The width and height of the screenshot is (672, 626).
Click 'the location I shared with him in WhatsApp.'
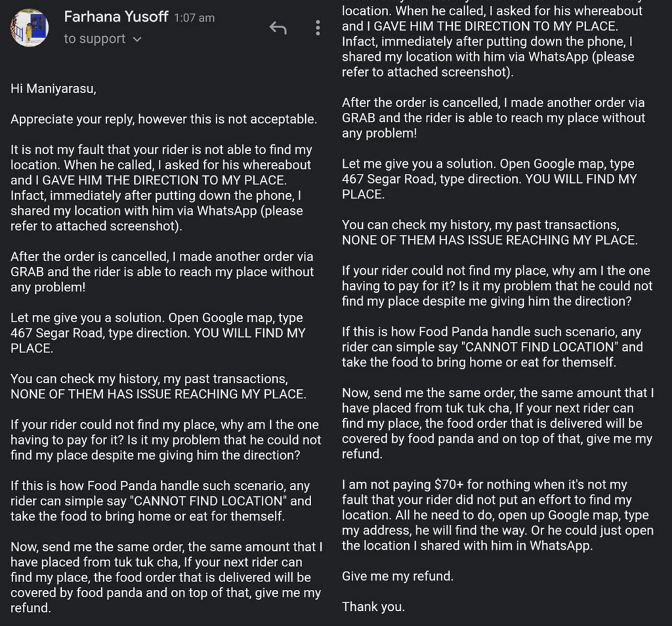pos(467,545)
